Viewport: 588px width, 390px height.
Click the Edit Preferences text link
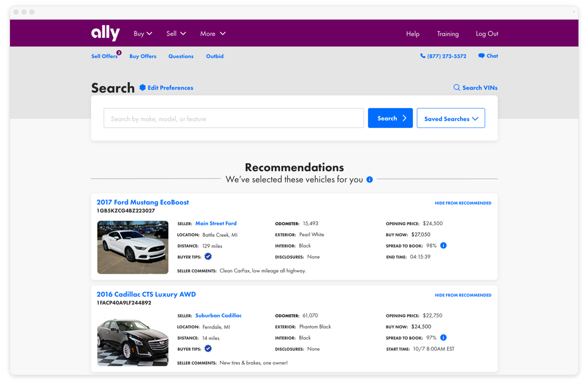[170, 88]
